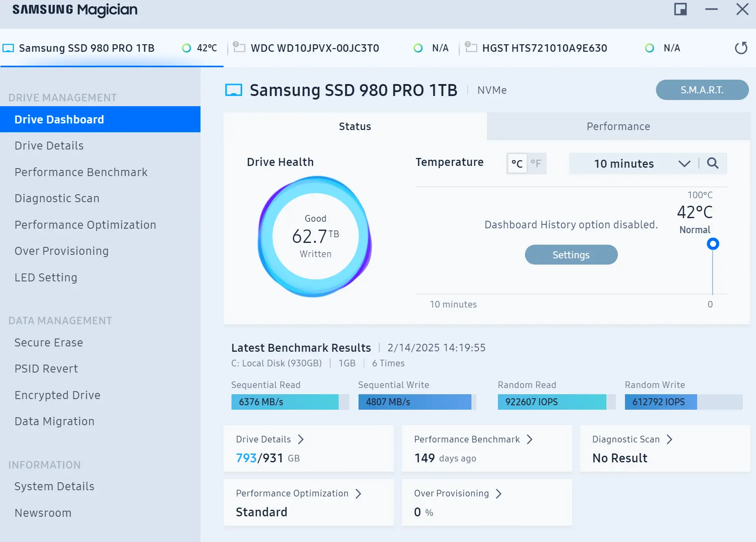The width and height of the screenshot is (756, 542).
Task: Click the Sequential Read 6376 MB/s bar
Action: click(x=290, y=402)
